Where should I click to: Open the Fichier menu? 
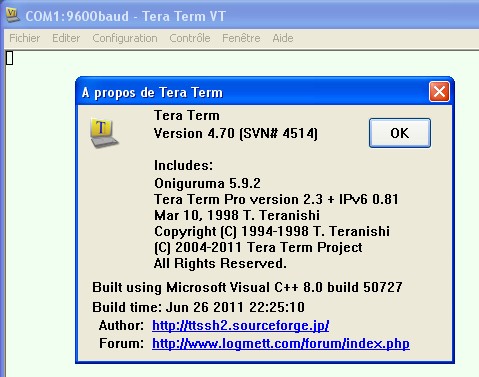pyautogui.click(x=25, y=38)
